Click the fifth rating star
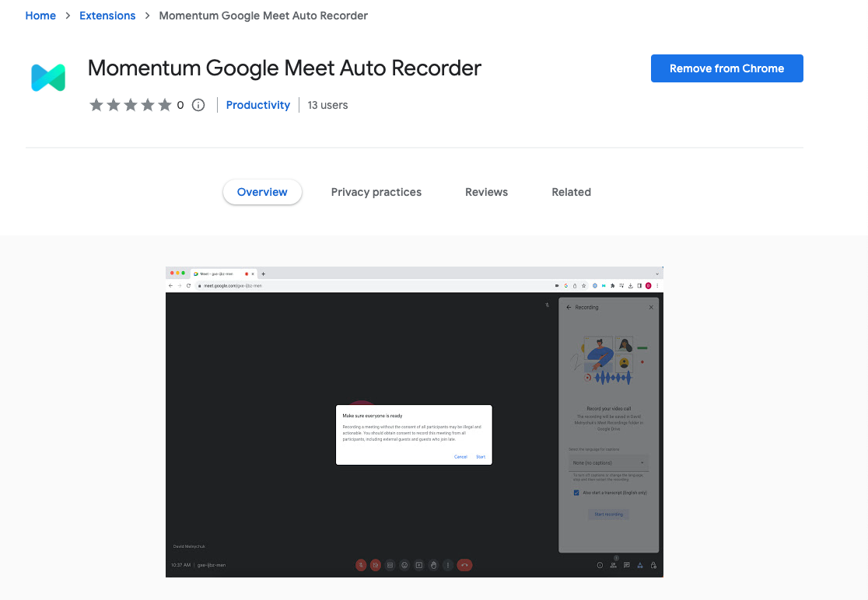 [165, 105]
